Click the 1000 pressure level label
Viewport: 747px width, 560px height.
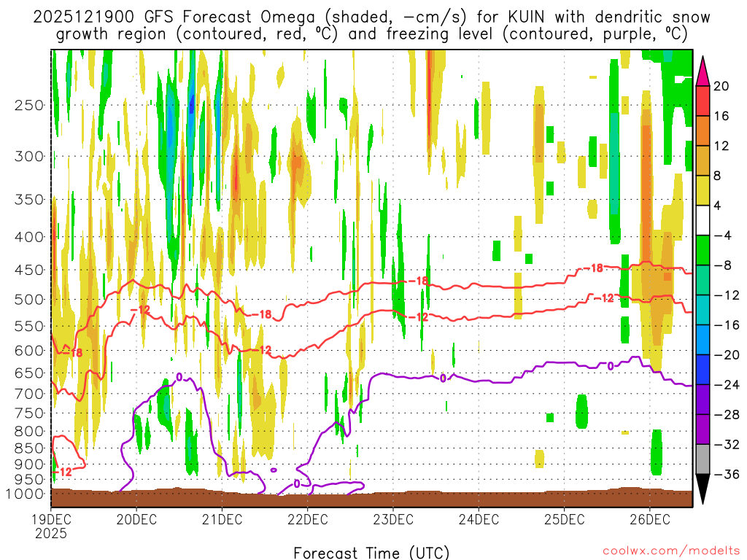pyautogui.click(x=25, y=494)
